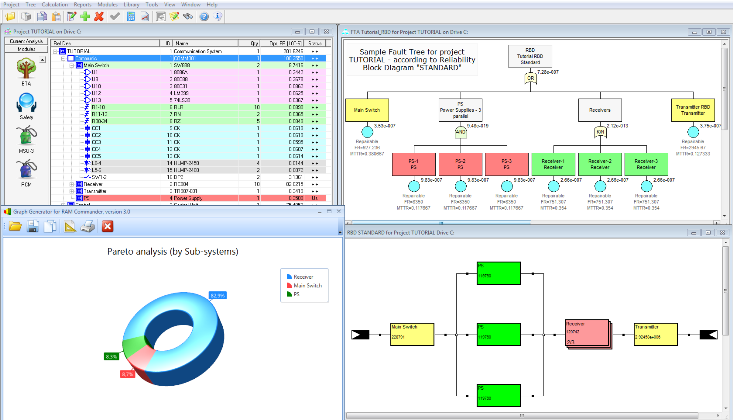This screenshot has width=733, height=420.
Task: Print the Pareto graph using printer icon
Action: point(88,228)
